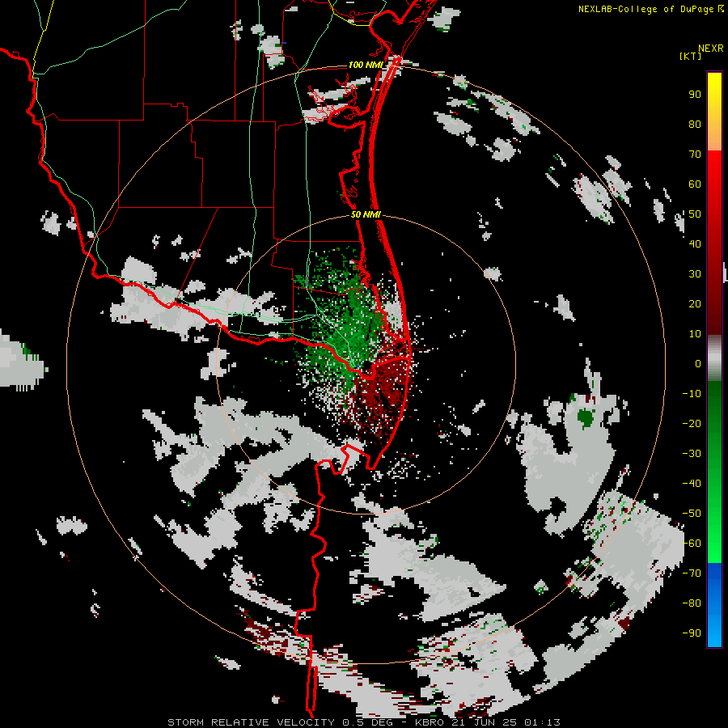Click the -50 value on the velocity scale

point(692,514)
